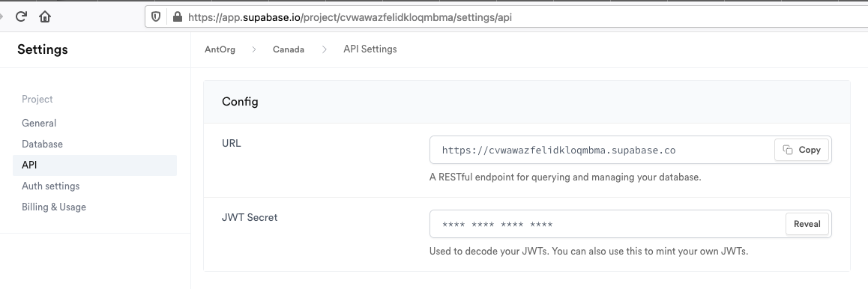Click the URL field label

click(x=232, y=143)
